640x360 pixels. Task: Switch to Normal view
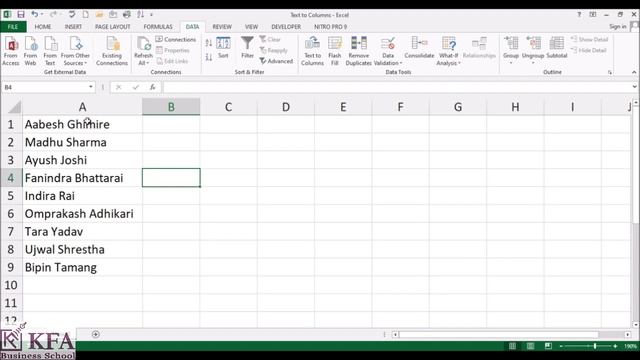pos(512,346)
